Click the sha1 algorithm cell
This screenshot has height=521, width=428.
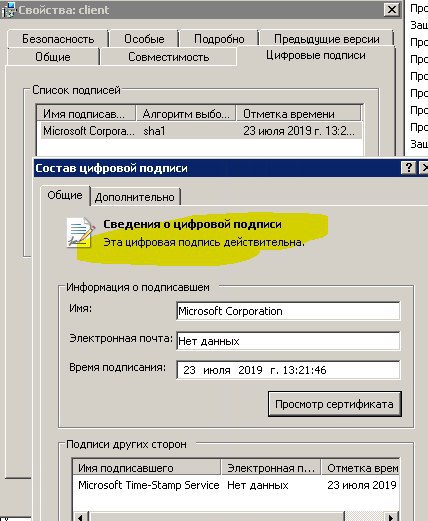(154, 131)
